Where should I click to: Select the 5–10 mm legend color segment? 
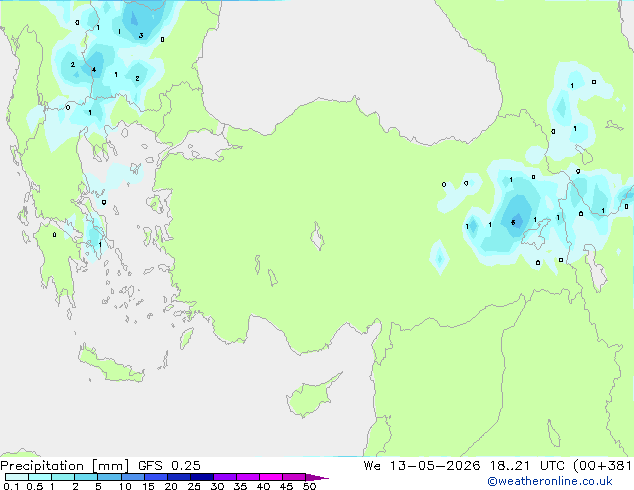coord(109,477)
